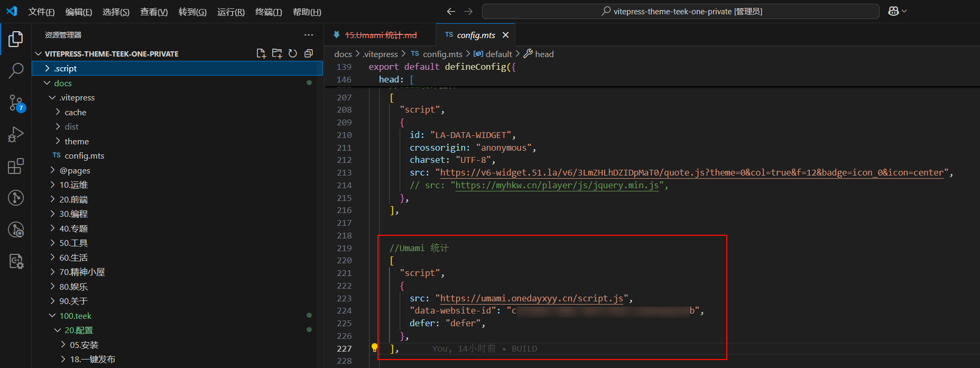Open the git inspect view with magnifier icon
Image resolution: width=980 pixels, height=368 pixels.
click(16, 229)
